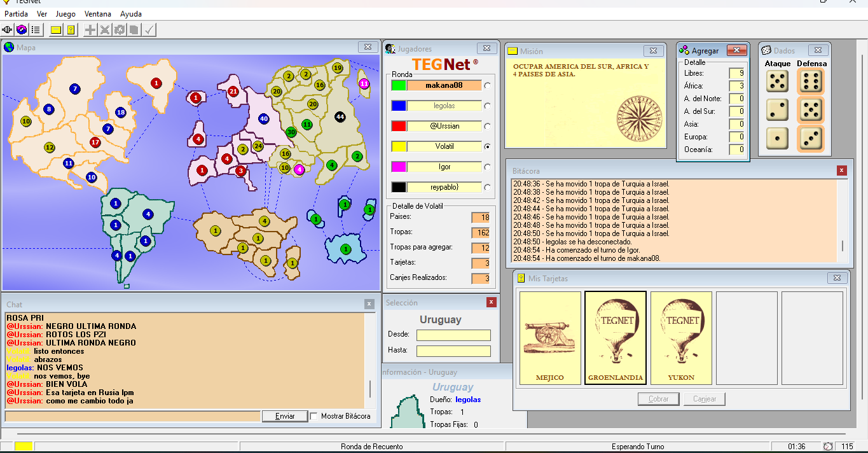Click the crossed swords attack toolbar icon

click(x=105, y=30)
